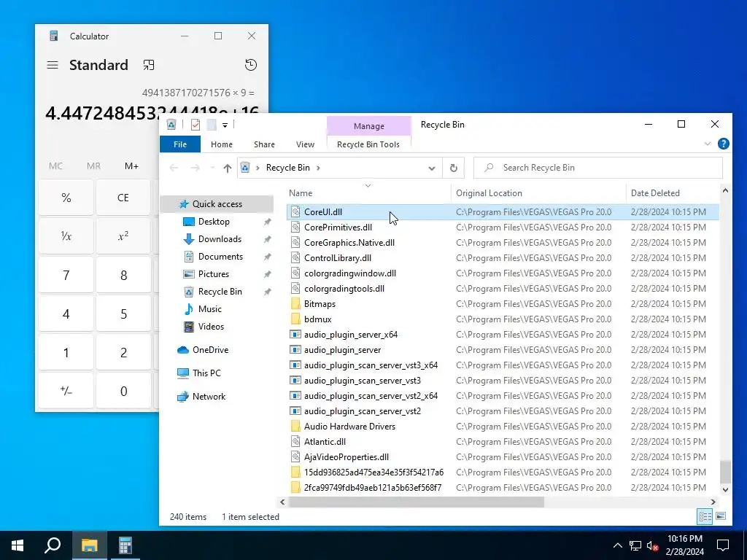Expand the address bar history dropdown
This screenshot has height=560, width=747.
[x=432, y=168]
